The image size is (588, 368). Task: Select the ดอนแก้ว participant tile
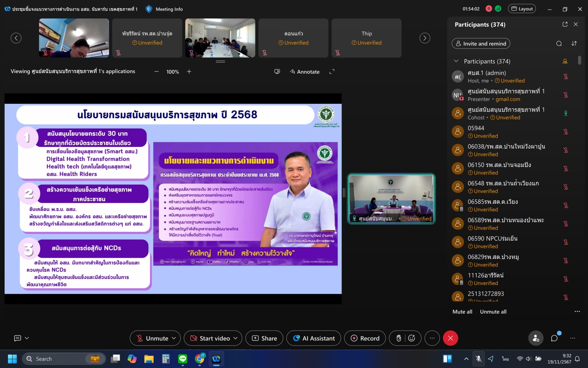293,38
